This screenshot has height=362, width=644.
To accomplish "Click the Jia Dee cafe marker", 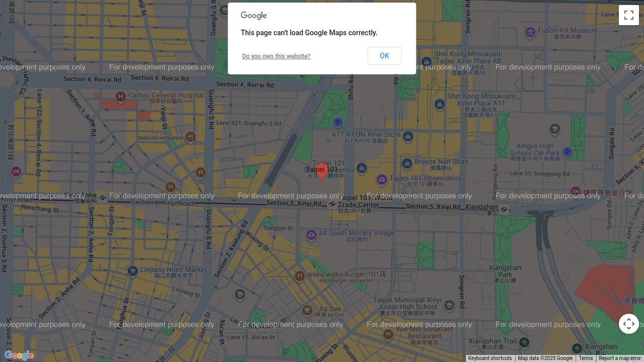I will pos(306,310).
